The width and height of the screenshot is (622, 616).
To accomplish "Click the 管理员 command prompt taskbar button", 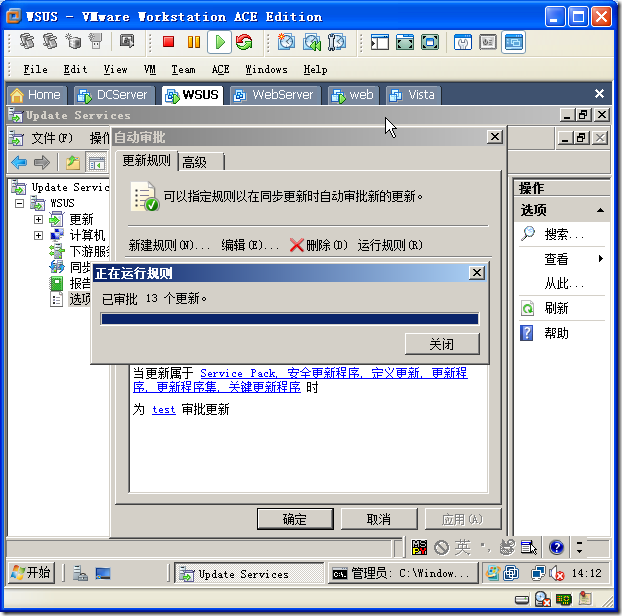I will click(x=403, y=574).
